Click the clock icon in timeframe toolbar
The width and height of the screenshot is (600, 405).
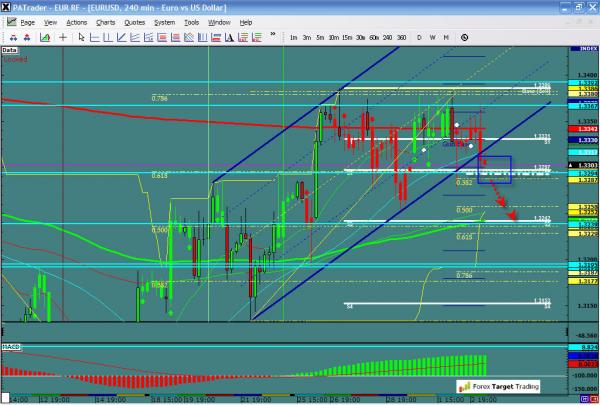pyautogui.click(x=466, y=37)
